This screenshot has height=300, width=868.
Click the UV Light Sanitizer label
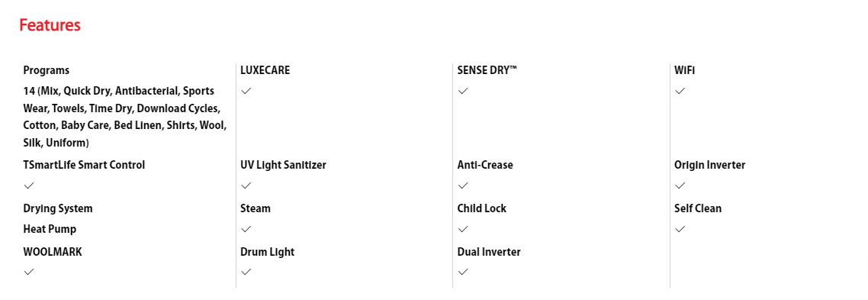284,165
